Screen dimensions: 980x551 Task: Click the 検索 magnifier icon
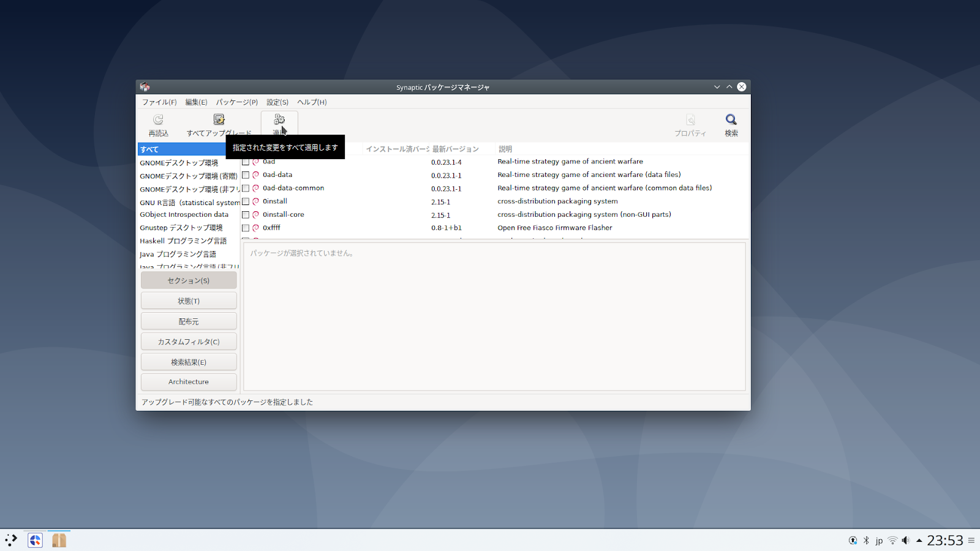click(x=731, y=119)
